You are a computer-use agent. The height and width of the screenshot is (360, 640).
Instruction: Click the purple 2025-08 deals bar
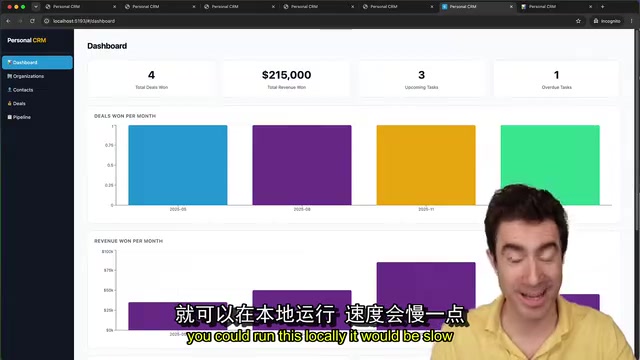(x=302, y=165)
